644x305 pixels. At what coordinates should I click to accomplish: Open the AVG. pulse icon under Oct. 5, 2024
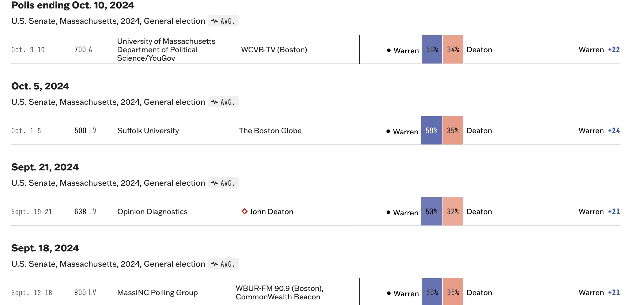(215, 102)
